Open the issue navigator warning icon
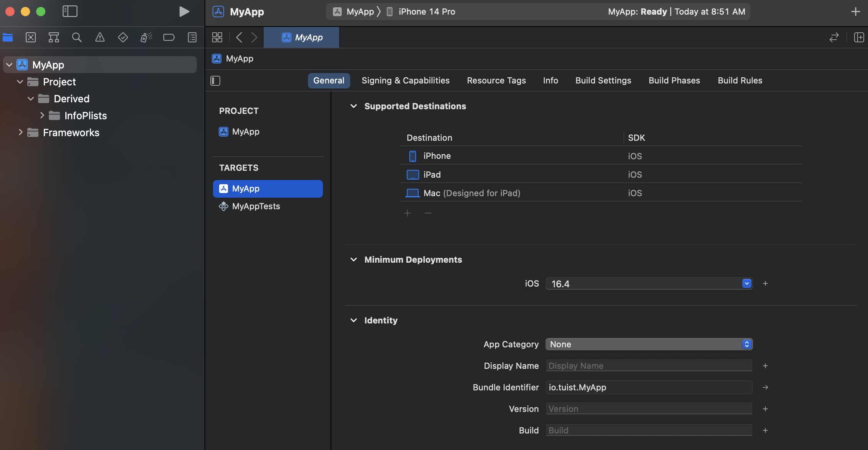The width and height of the screenshot is (868, 450). 100,37
